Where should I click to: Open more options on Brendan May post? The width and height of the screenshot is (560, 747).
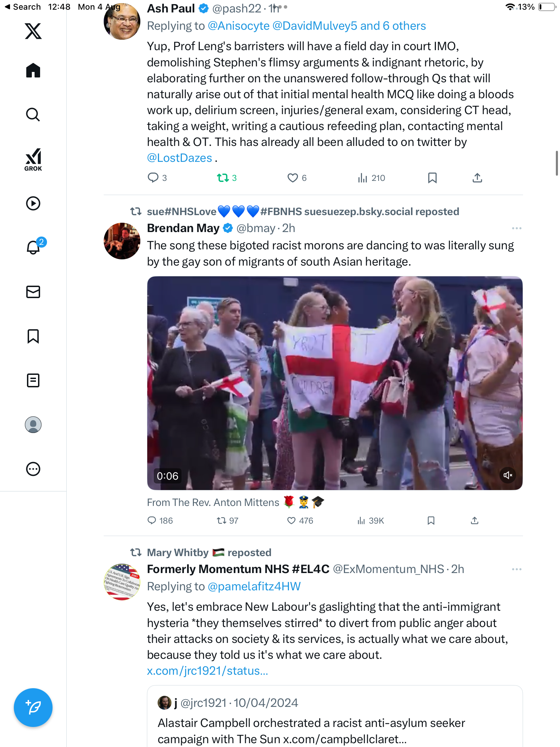click(x=516, y=228)
